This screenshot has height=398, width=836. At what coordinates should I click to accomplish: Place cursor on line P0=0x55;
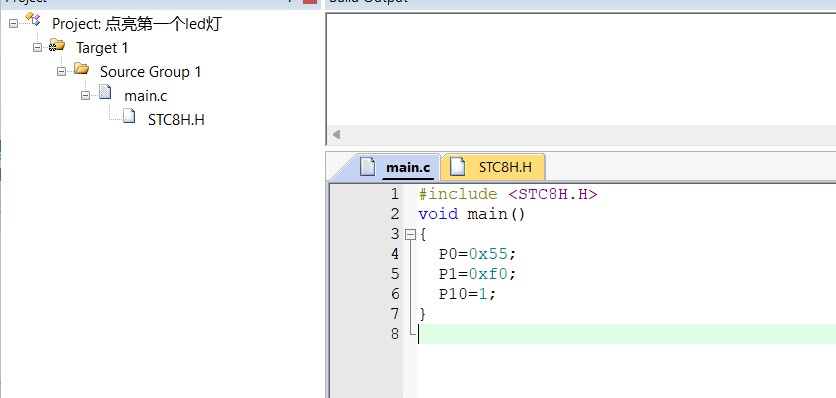click(478, 254)
